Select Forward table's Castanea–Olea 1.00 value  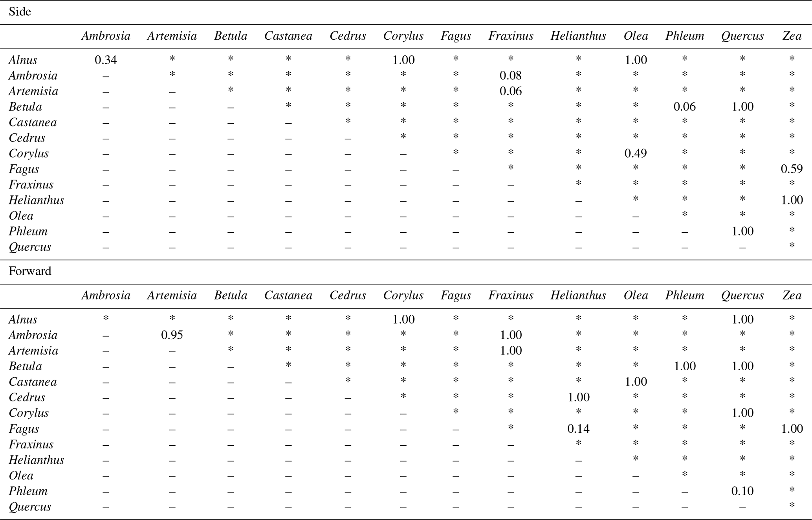636,382
